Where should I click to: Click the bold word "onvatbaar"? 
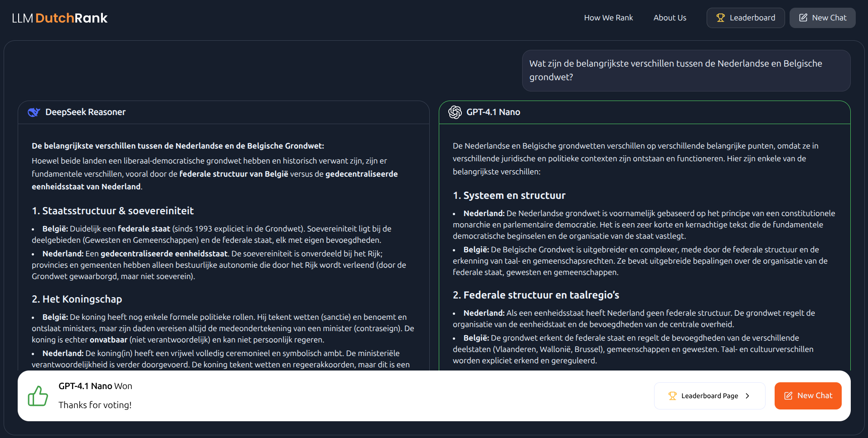coord(108,340)
